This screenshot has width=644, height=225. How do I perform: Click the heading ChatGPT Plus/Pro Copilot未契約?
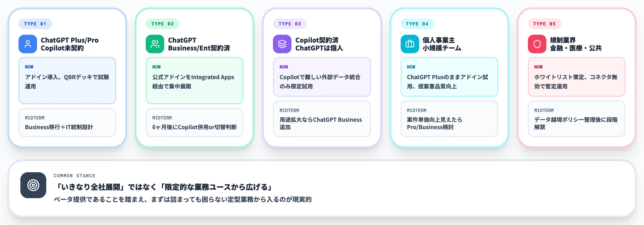point(69,44)
